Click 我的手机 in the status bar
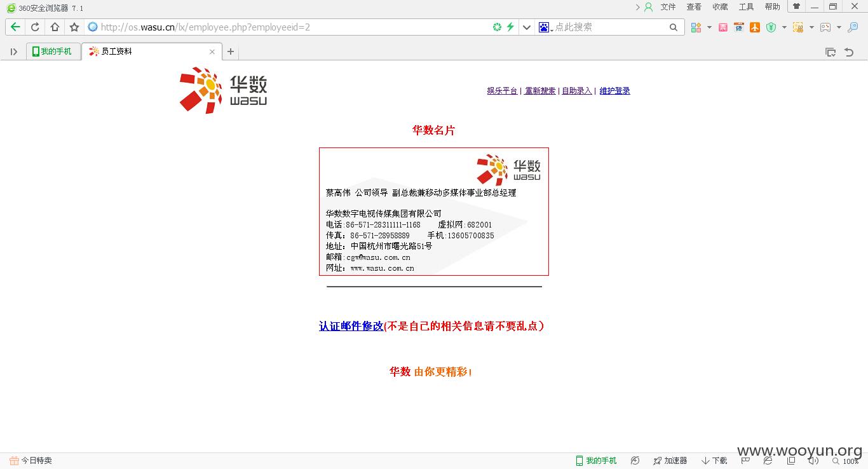The height and width of the screenshot is (469, 868). click(596, 461)
